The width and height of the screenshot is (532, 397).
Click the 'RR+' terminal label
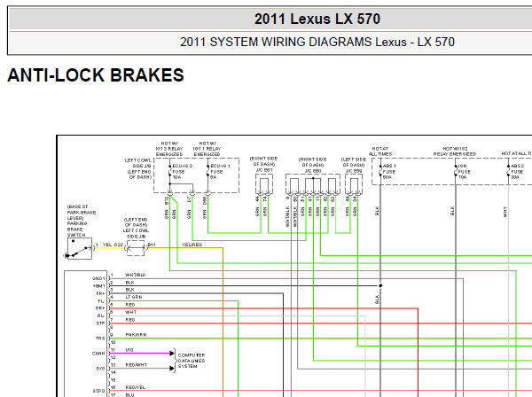coord(100,308)
